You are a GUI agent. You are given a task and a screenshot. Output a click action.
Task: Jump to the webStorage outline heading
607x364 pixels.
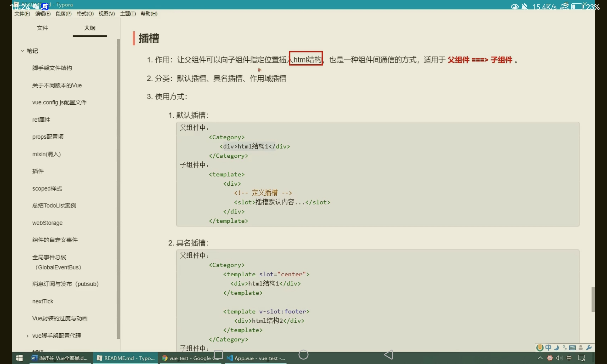[47, 223]
